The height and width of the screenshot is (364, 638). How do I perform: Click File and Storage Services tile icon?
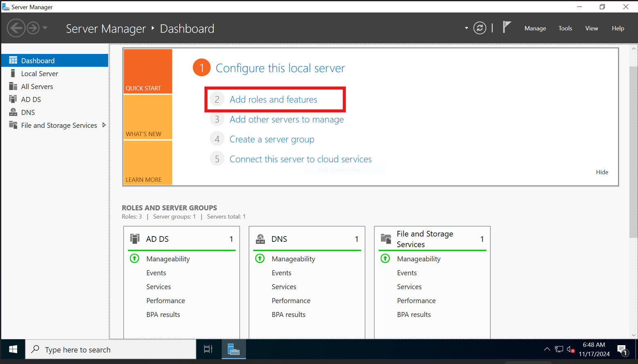[386, 239]
